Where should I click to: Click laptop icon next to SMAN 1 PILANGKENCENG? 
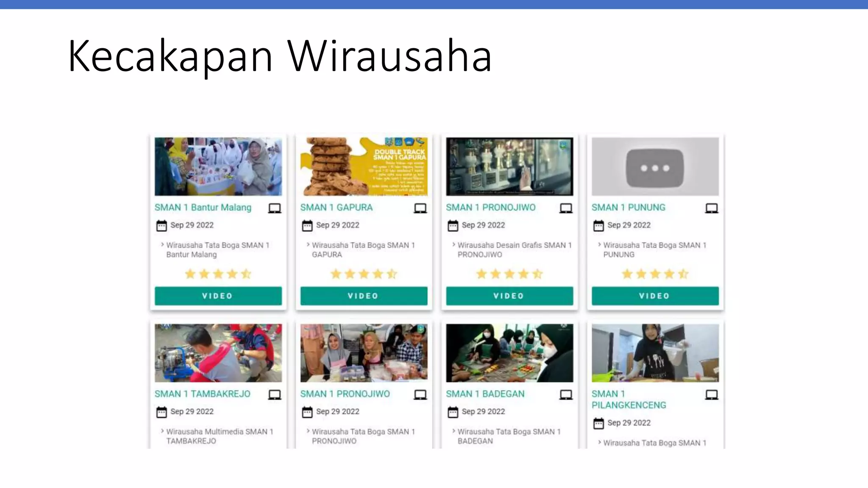(712, 394)
